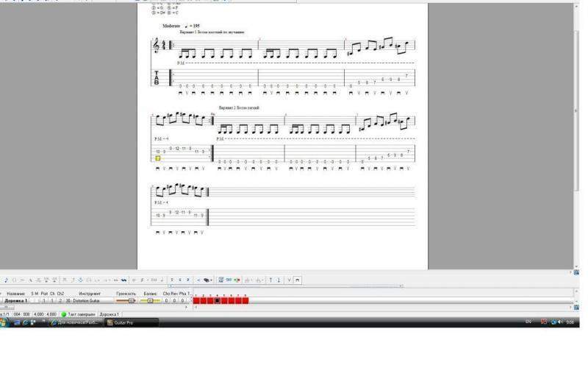Click the Cho value of Дорожка 1
The height and width of the screenshot is (368, 588).
[167, 301]
